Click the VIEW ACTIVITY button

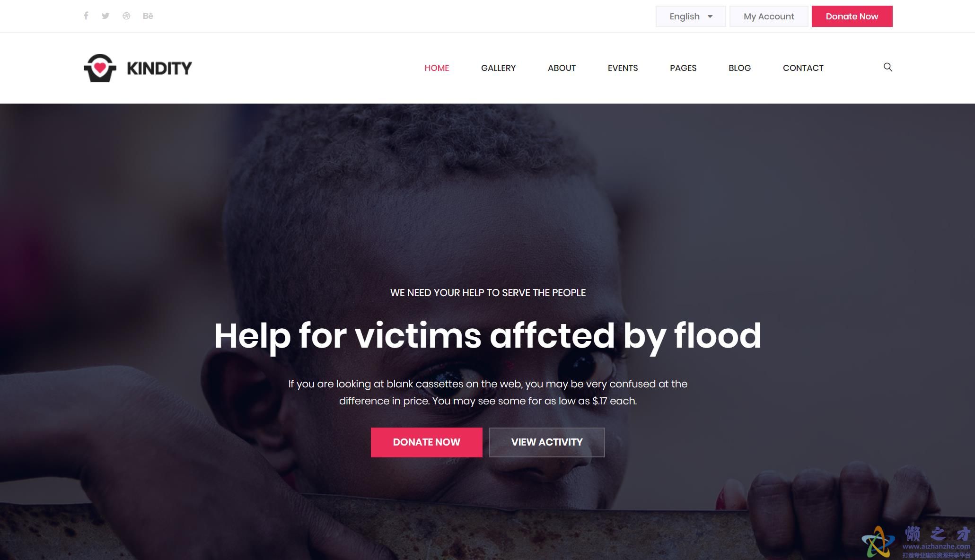[x=547, y=442]
